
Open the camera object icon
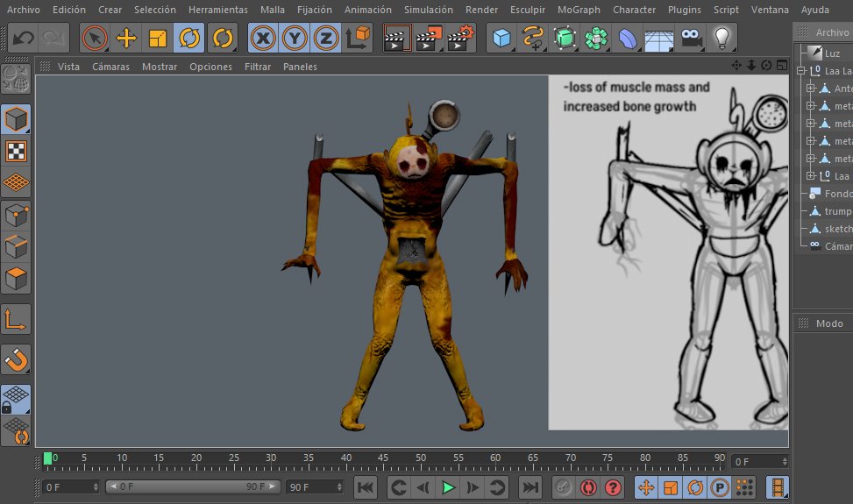(x=691, y=38)
